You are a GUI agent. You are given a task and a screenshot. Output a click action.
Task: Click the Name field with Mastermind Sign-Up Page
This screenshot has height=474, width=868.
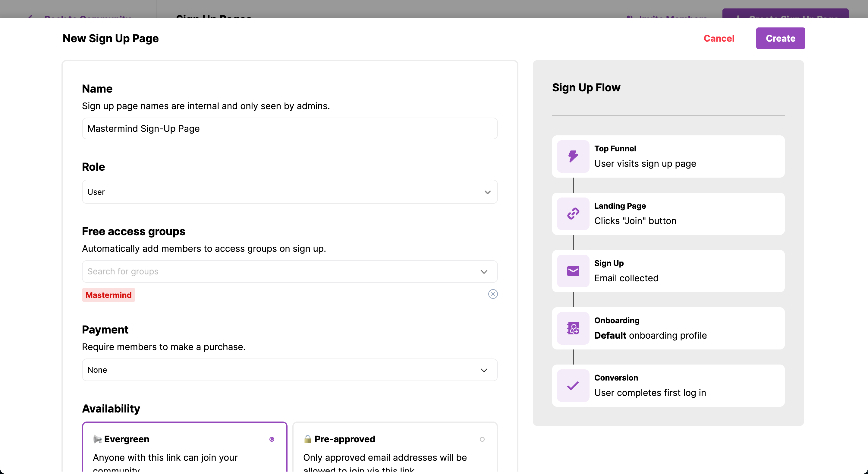[x=289, y=128]
